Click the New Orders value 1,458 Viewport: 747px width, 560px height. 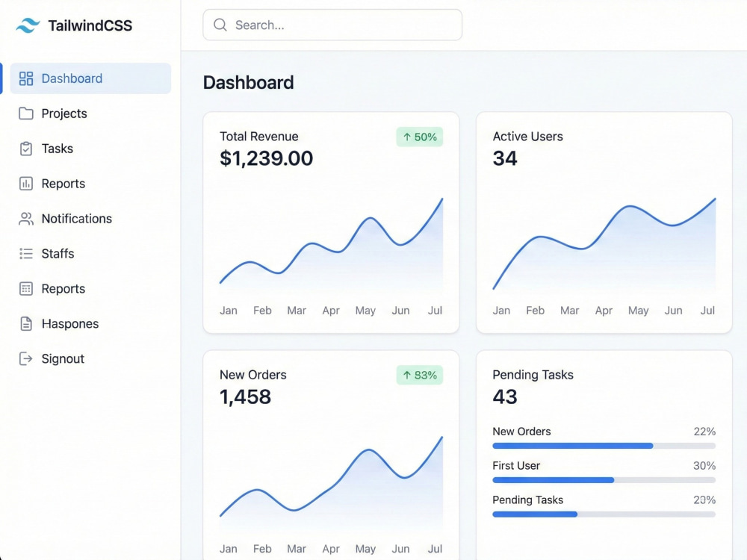point(245,397)
